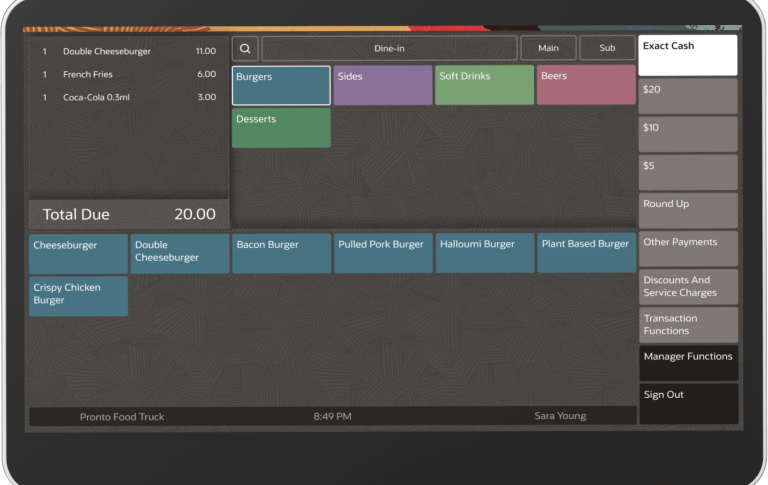Add a Pulled Pork Burger item
The width and height of the screenshot is (768, 485).
tap(383, 254)
